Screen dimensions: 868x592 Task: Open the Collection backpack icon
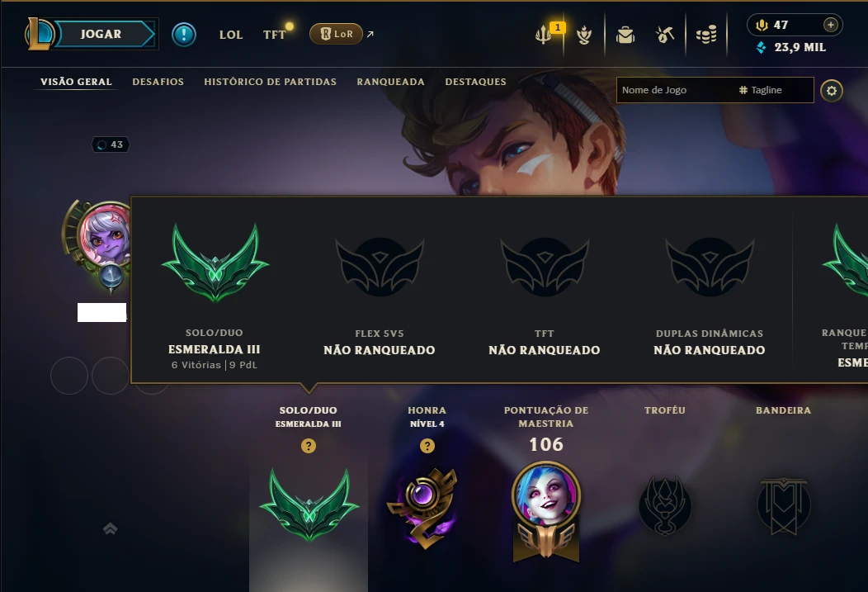625,35
